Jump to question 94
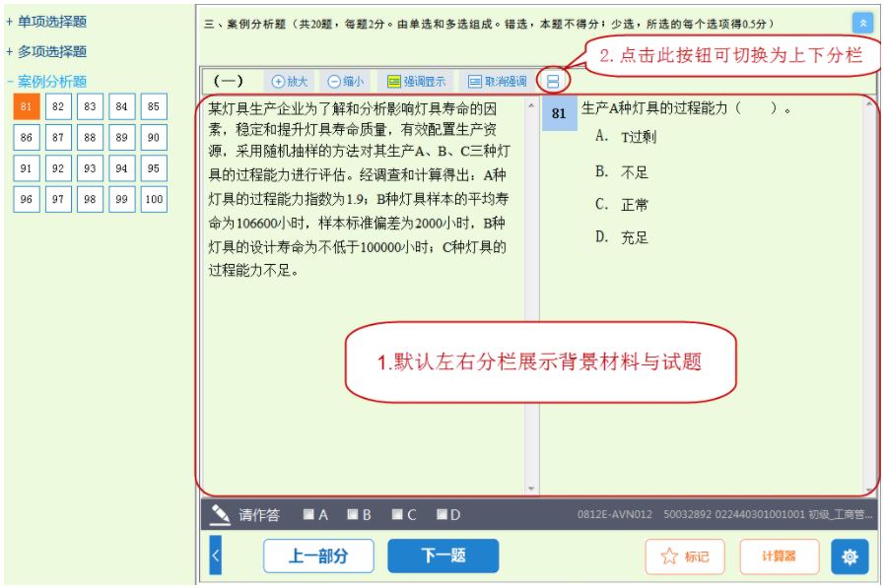This screenshot has height=588, width=885. (122, 168)
